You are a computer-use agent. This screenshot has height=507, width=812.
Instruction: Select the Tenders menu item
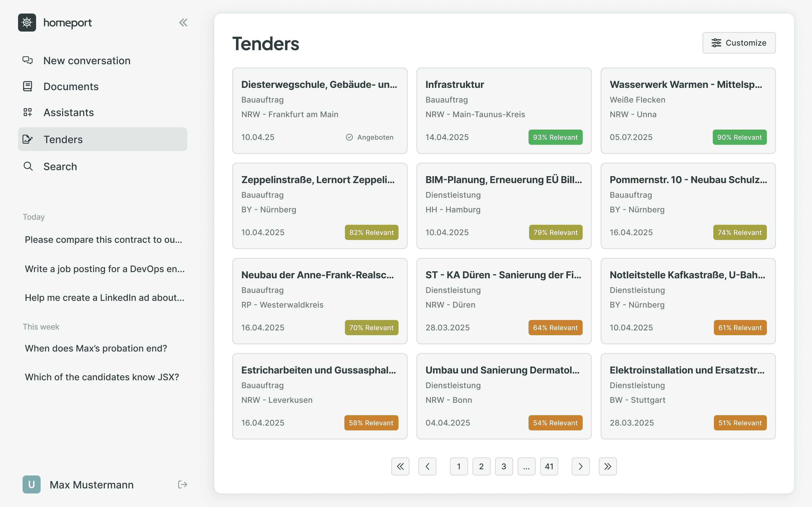tap(103, 139)
